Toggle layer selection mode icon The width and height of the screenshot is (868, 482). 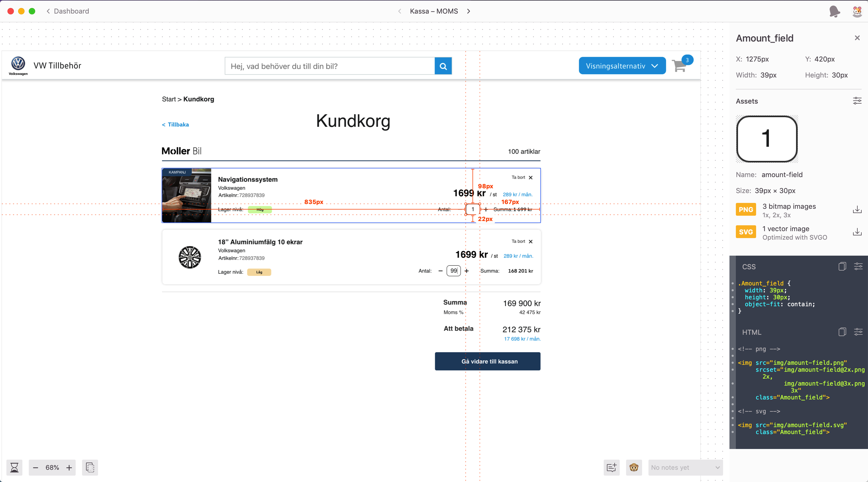(90, 468)
